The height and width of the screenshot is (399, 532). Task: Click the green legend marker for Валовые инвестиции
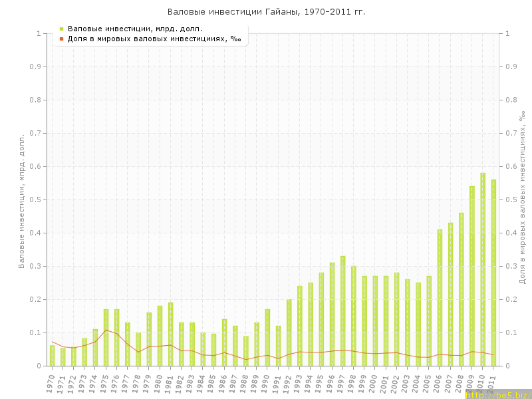[x=61, y=29]
